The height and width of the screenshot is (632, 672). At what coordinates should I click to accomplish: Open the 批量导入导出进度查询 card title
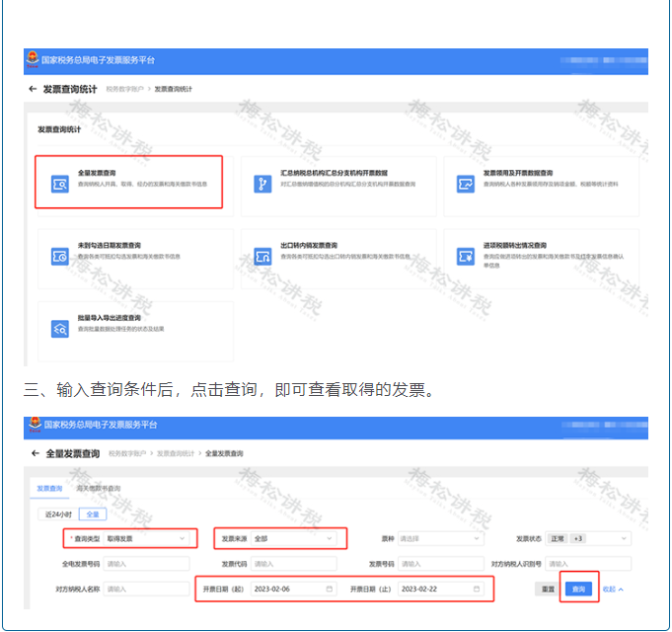coord(110,318)
